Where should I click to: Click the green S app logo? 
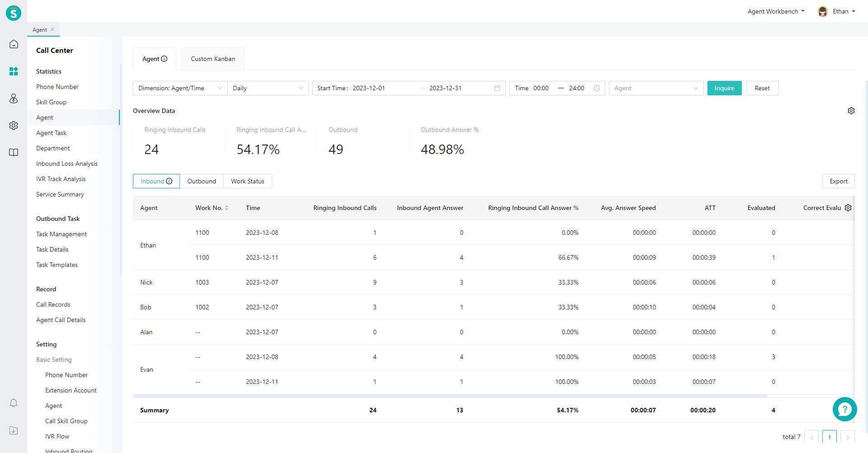14,13
